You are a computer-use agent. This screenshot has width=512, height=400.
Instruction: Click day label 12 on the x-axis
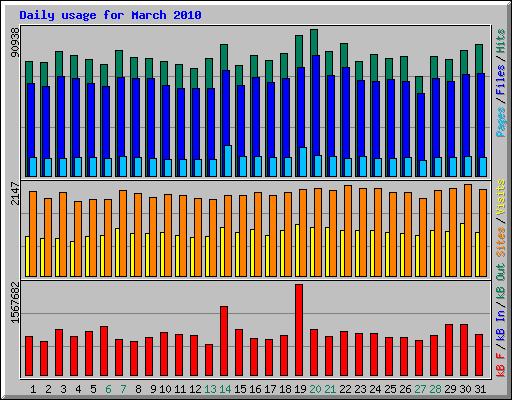coord(195,389)
